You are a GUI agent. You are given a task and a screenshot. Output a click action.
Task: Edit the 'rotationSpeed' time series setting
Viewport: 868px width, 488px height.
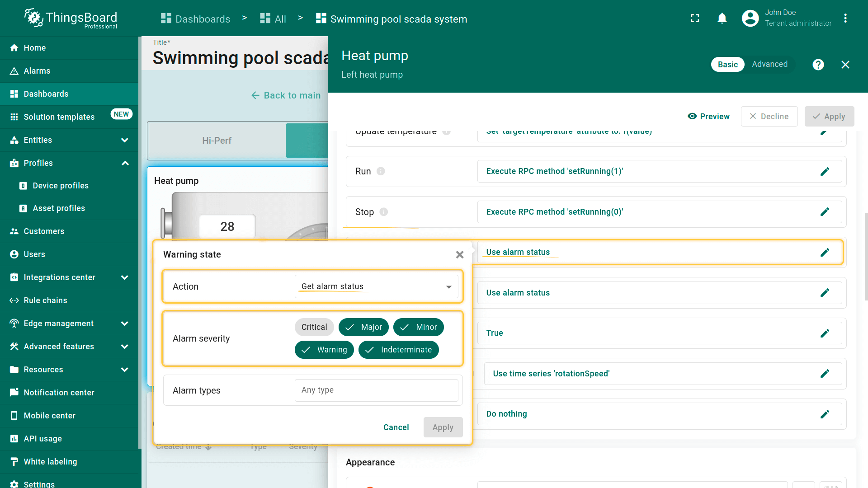(x=825, y=374)
